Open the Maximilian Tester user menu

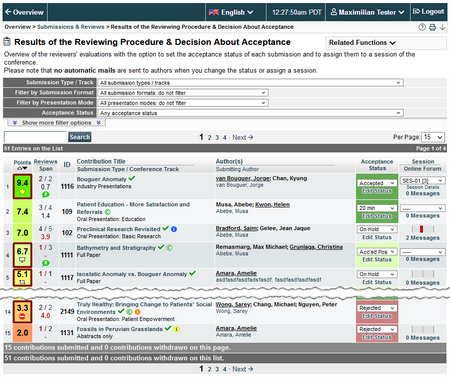click(x=367, y=12)
